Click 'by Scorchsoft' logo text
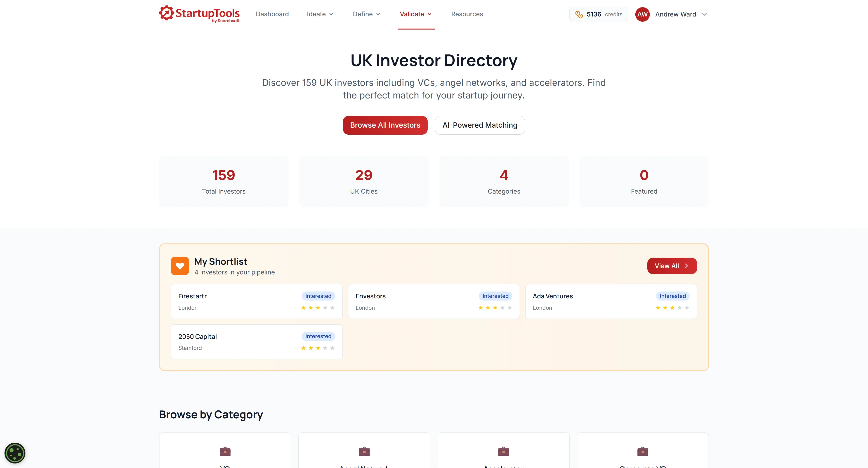The height and width of the screenshot is (468, 868). tap(226, 21)
